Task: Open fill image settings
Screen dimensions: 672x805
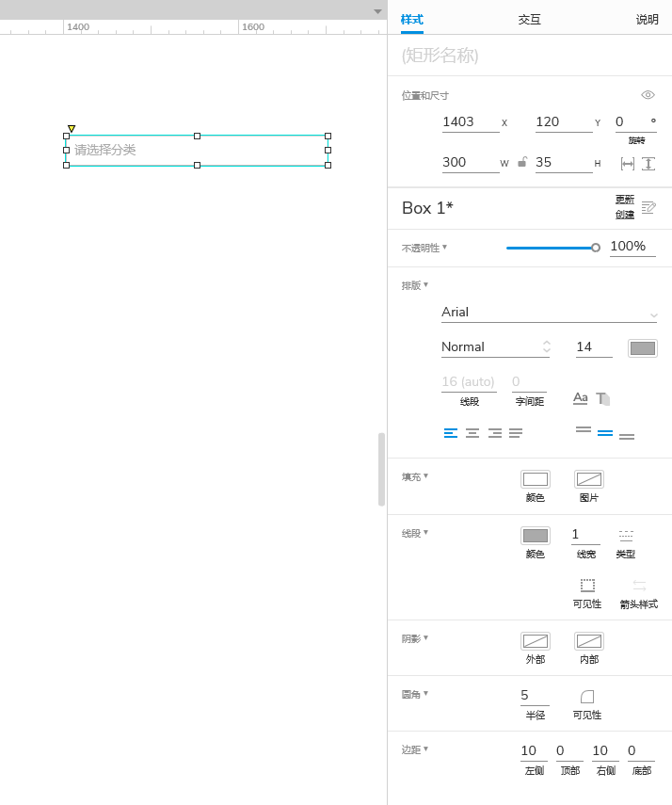Action: [x=589, y=479]
